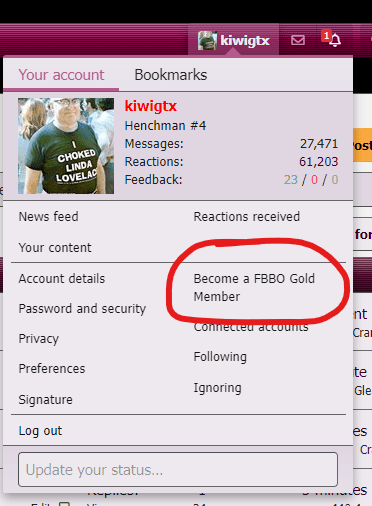Select the Your account tab
Screen dimensions: 372x506
coord(61,75)
